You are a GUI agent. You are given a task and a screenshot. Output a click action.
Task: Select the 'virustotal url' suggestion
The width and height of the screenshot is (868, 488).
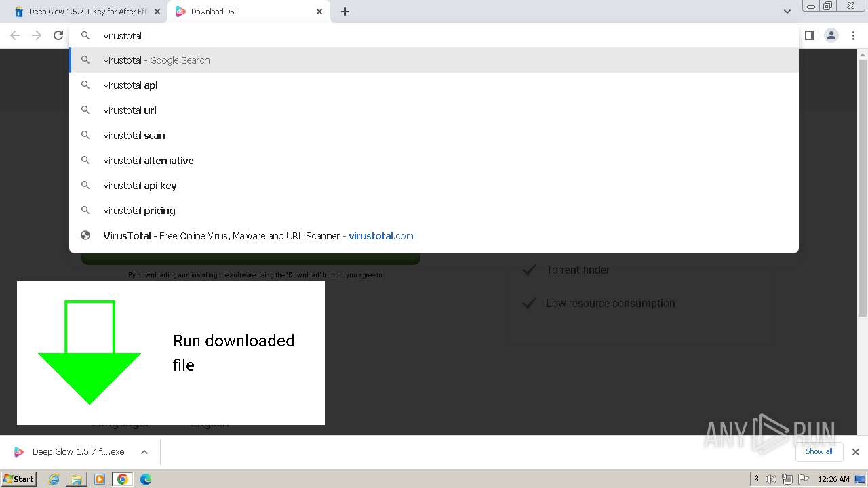434,110
